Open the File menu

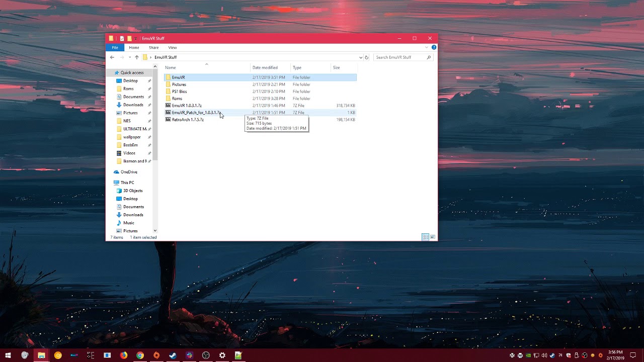pyautogui.click(x=115, y=47)
